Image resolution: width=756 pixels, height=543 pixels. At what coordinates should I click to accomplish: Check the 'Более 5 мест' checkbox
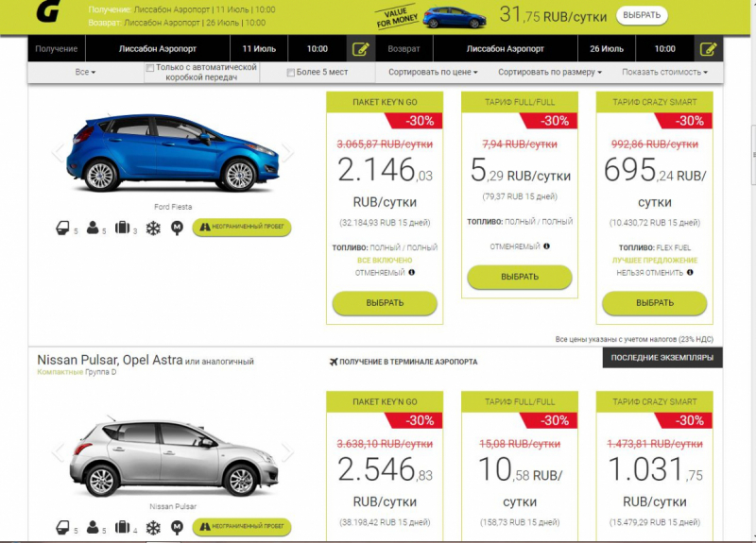pyautogui.click(x=291, y=73)
